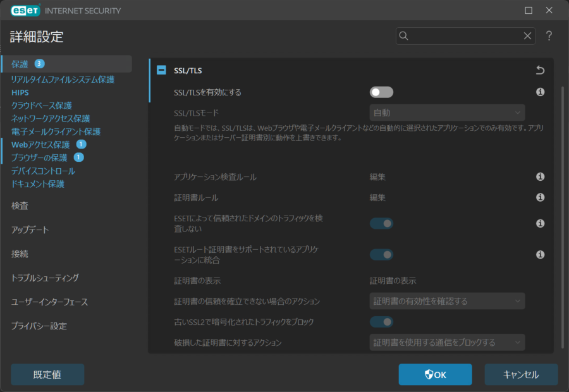Go to プライバシー設定 category

(39, 326)
